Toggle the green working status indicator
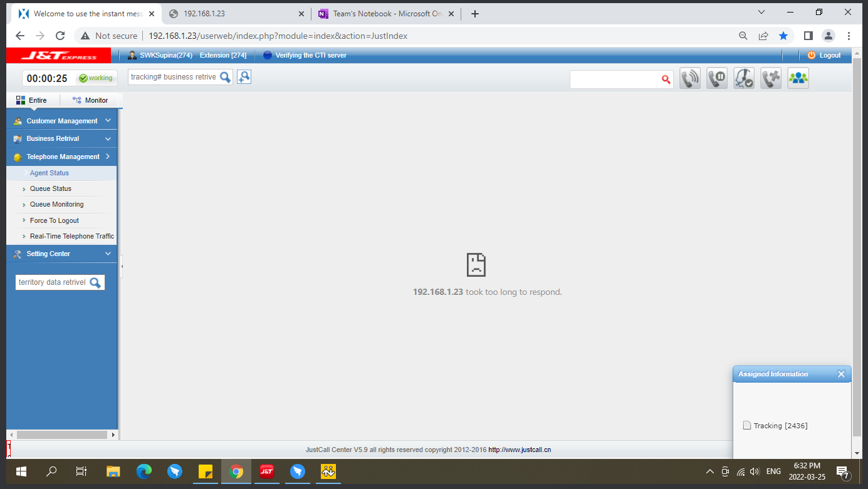The height and width of the screenshot is (489, 868). coord(96,78)
